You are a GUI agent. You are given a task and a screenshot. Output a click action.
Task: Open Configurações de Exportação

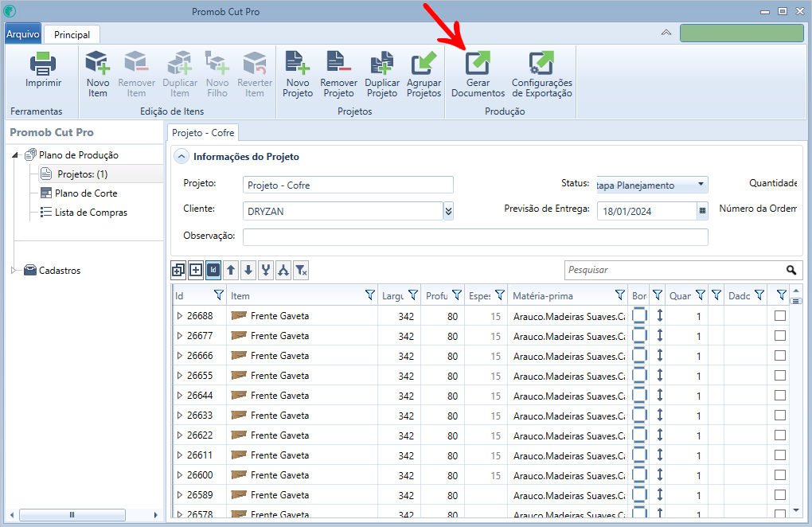pyautogui.click(x=541, y=74)
